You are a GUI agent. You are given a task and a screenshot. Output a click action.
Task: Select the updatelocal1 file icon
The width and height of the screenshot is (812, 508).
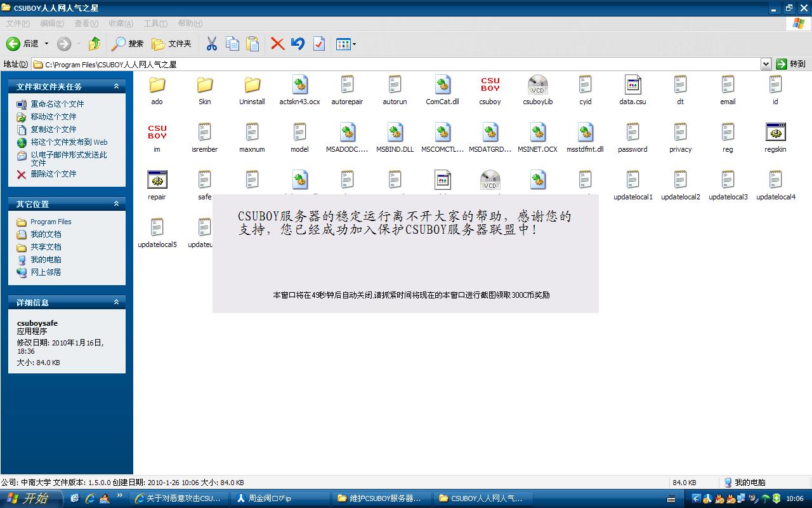pos(632,180)
